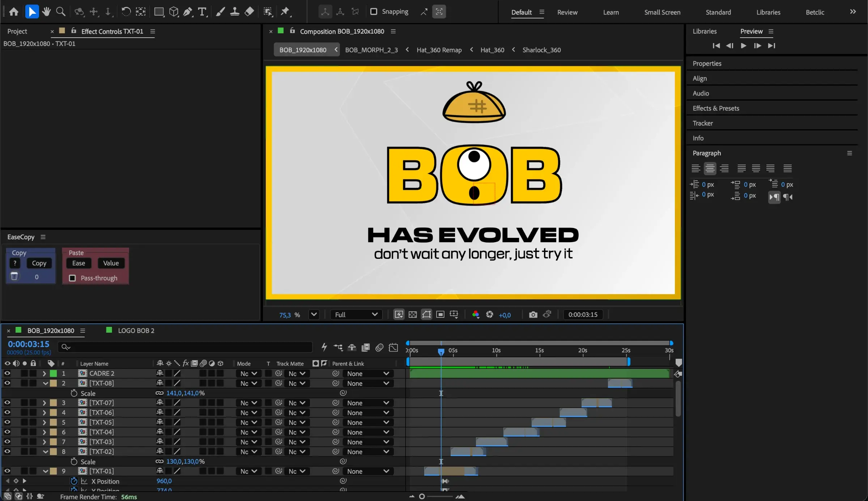Viewport: 868px width, 501px height.
Task: Toggle transparency grid in viewer
Action: 413,315
